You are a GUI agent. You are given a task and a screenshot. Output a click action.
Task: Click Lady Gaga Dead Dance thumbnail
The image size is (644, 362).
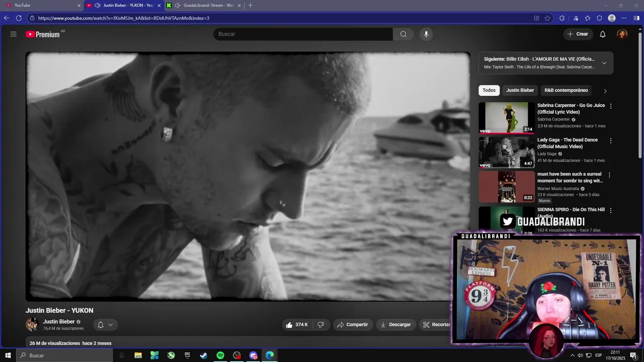click(x=507, y=152)
